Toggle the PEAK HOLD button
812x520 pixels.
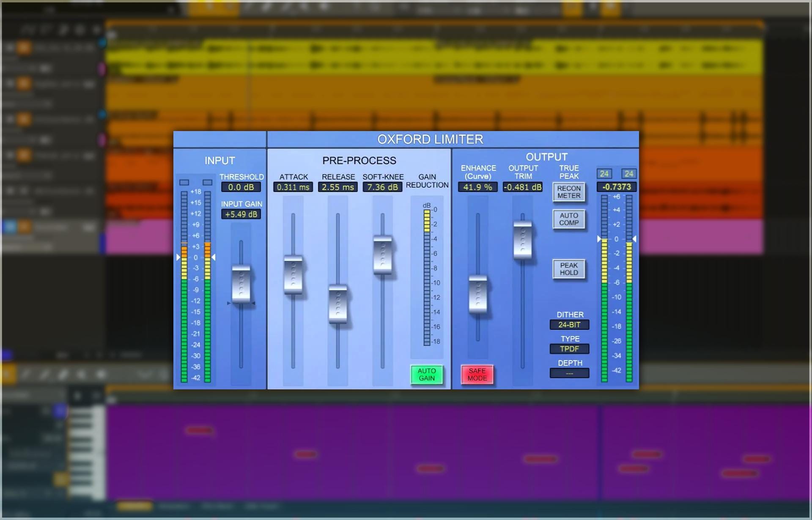[569, 269]
